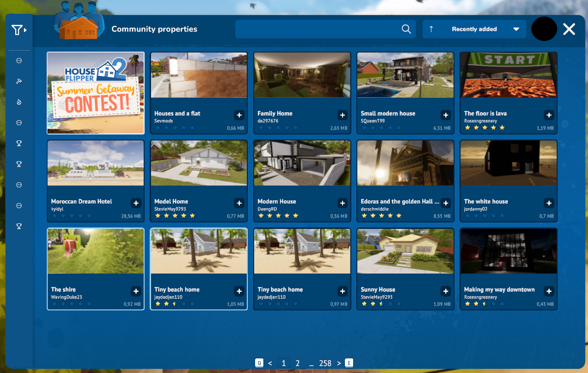The width and height of the screenshot is (588, 373).
Task: Open Making my way downtown thumbnail
Action: coord(508,251)
